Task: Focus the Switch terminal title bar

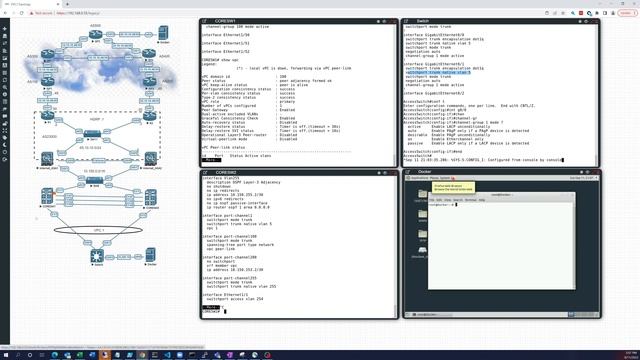Action: point(501,21)
